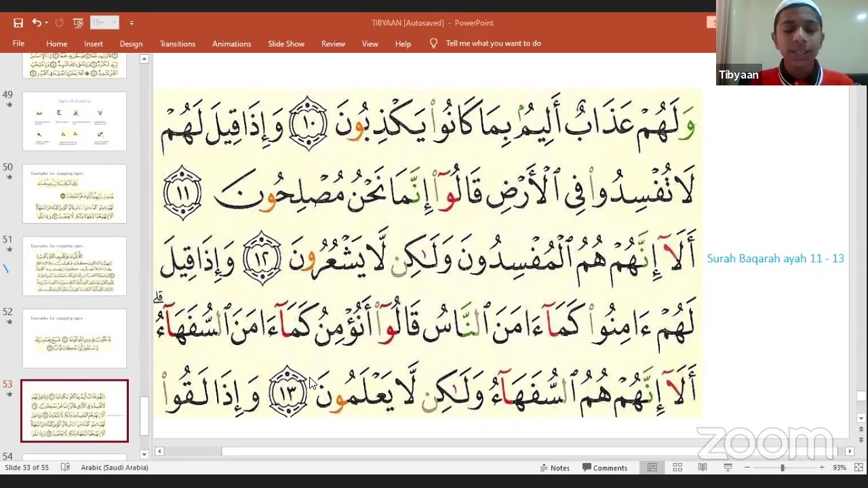The width and height of the screenshot is (868, 488).
Task: Select slide 49 thumbnail
Action: 75,121
